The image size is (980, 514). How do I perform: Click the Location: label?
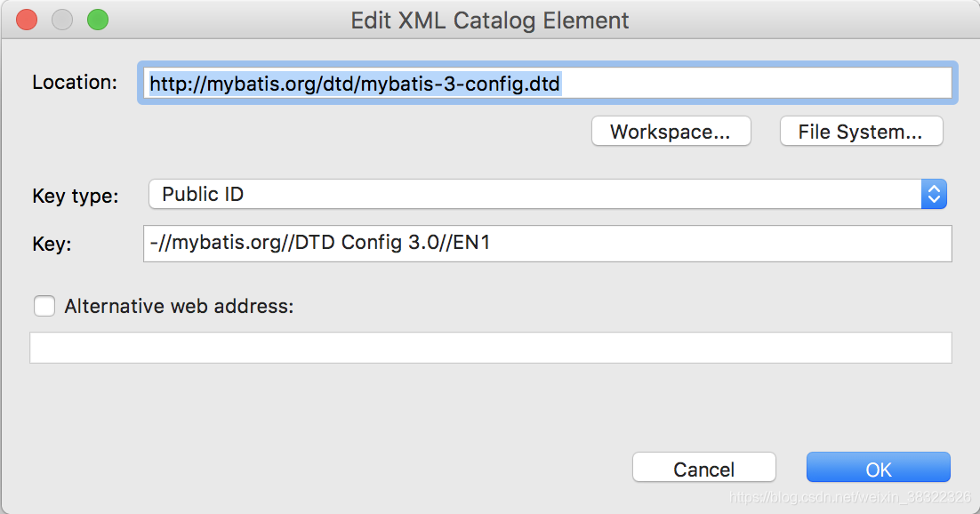(x=75, y=83)
